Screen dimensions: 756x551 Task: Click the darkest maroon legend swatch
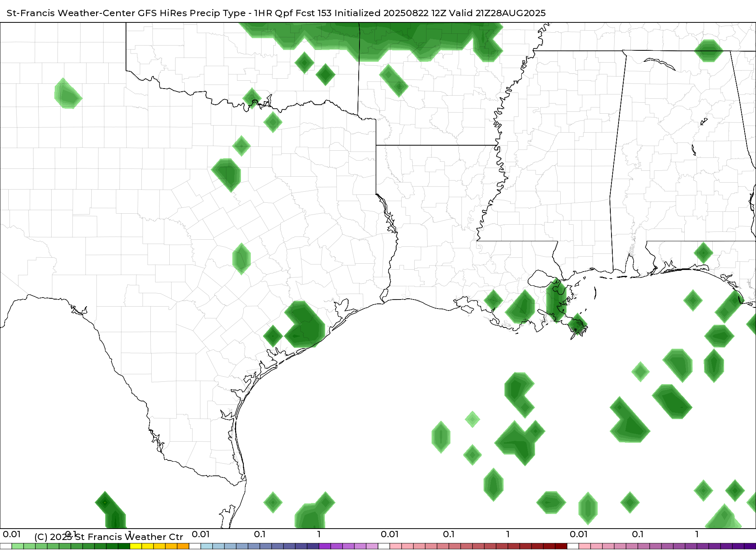561,546
